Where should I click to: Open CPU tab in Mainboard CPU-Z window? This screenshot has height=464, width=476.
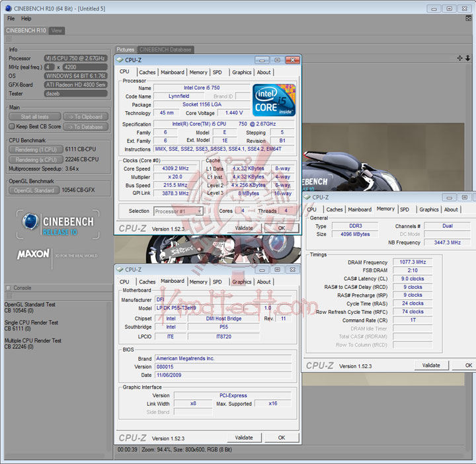point(124,282)
